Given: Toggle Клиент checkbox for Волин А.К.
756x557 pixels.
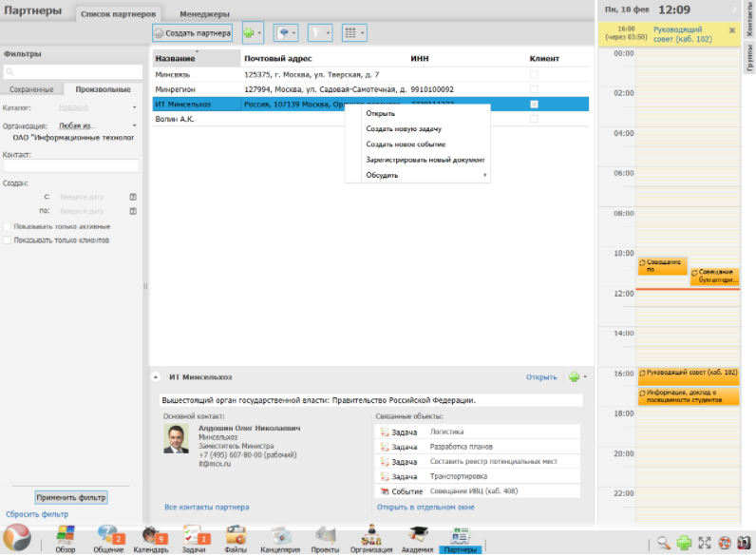Looking at the screenshot, I should (534, 119).
